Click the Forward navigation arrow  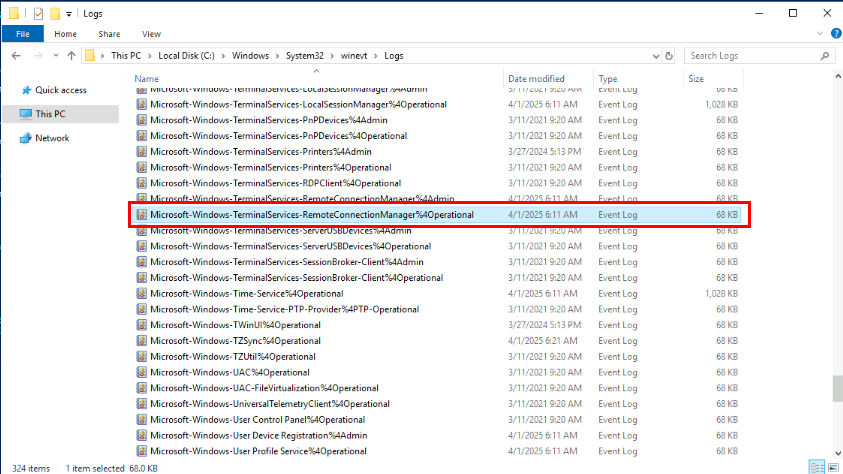tap(38, 56)
